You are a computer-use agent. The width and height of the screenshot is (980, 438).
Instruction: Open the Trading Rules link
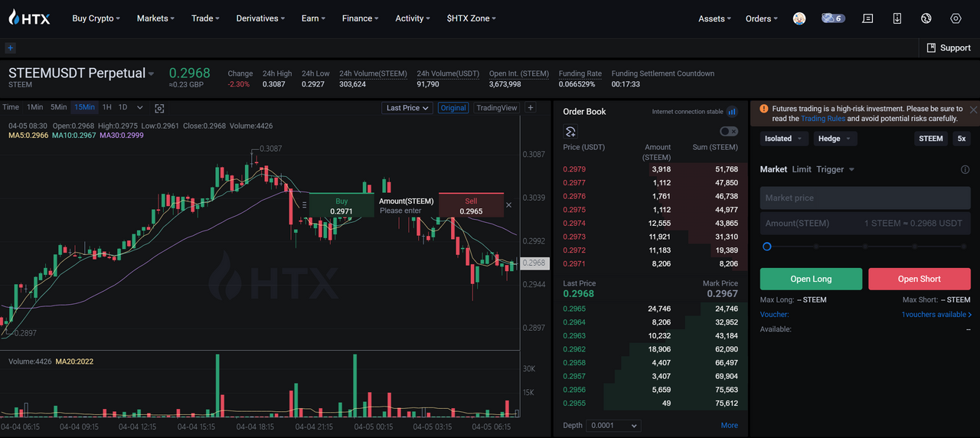tap(823, 119)
